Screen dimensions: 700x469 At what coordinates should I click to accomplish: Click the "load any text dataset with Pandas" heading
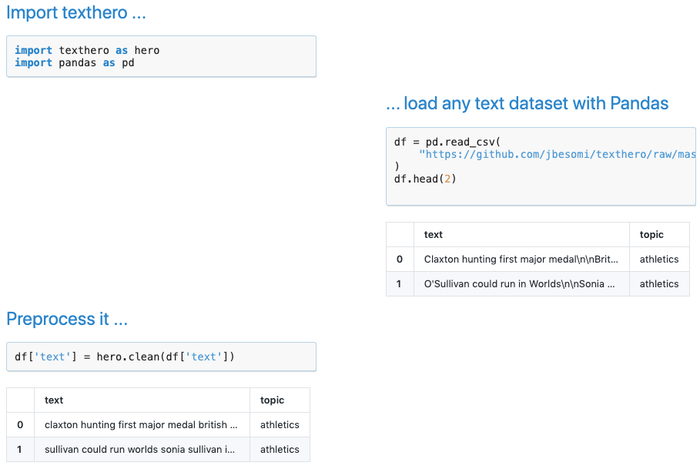[527, 104]
